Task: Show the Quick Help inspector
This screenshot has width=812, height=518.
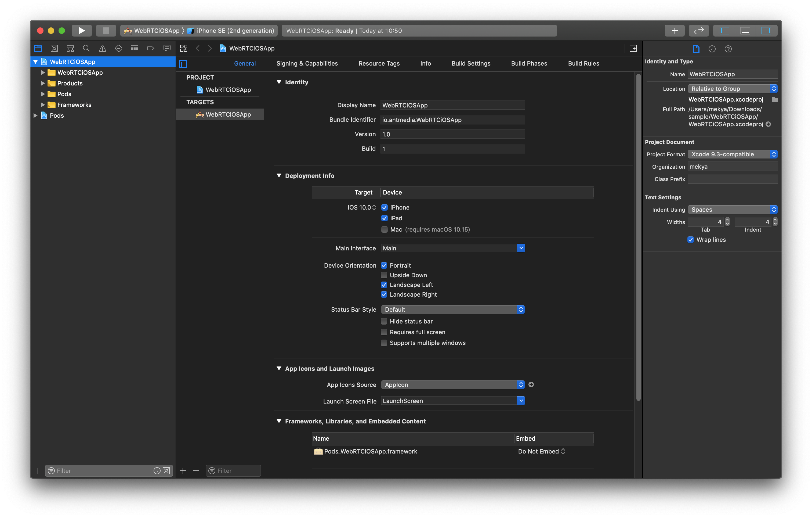Action: coord(728,49)
